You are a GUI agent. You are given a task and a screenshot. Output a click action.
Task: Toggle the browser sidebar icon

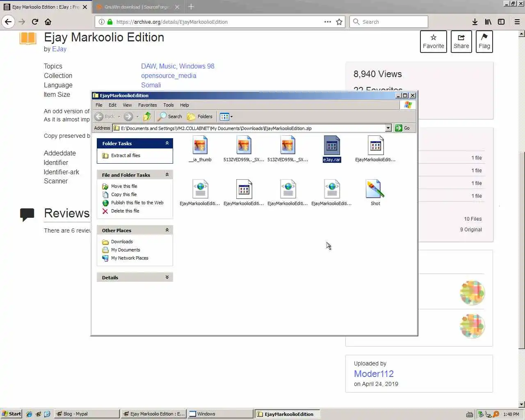[x=501, y=22]
